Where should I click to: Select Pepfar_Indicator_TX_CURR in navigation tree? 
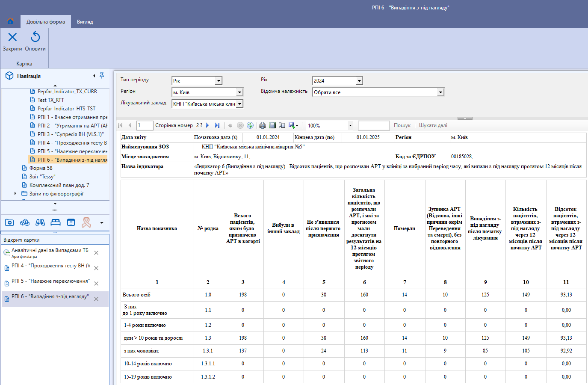click(x=67, y=92)
